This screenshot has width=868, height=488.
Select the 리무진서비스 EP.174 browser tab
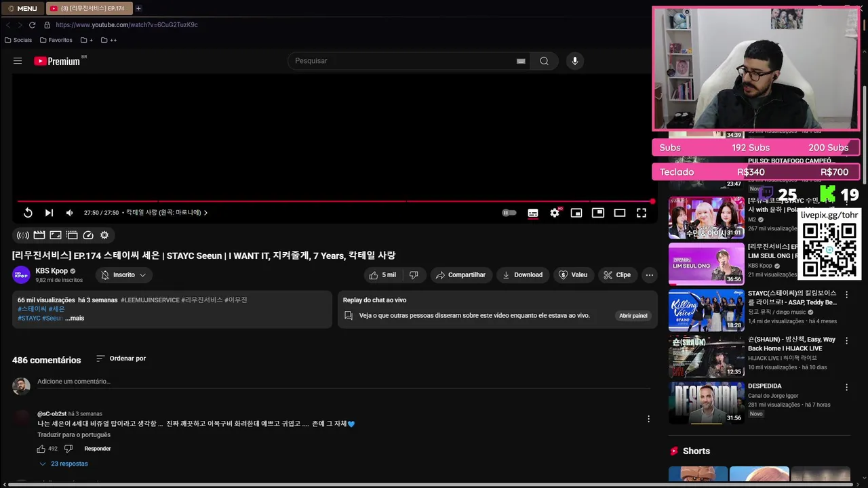90,8
